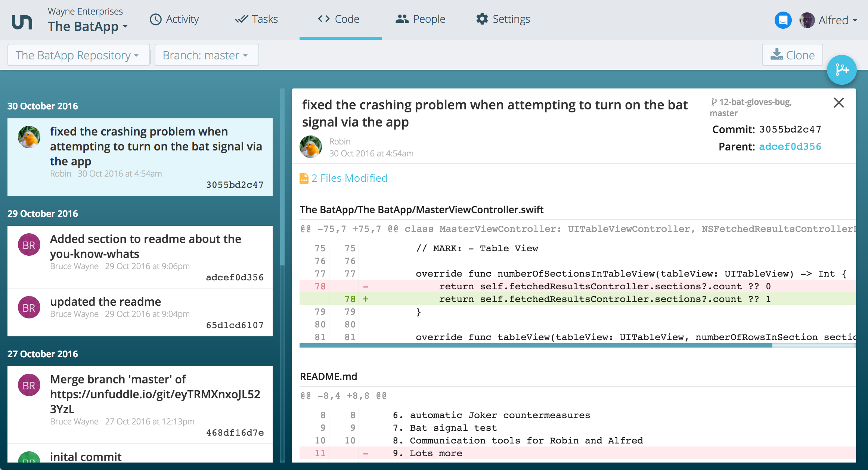Viewport: 868px width, 470px height.
Task: Click the 29 October 2016 date header
Action: [43, 214]
